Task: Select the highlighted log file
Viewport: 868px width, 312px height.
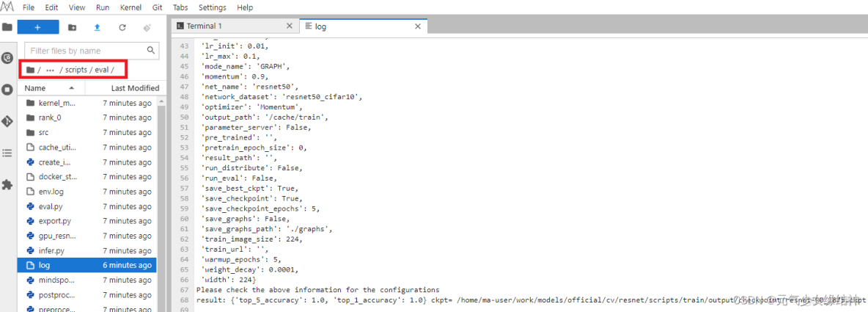Action: tap(87, 266)
